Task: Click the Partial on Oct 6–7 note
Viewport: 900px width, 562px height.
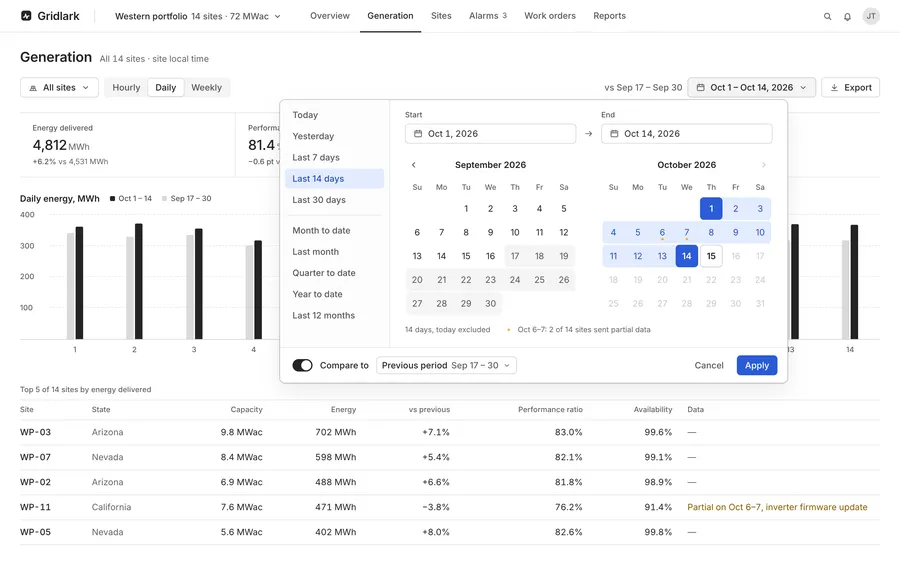Action: tap(777, 507)
